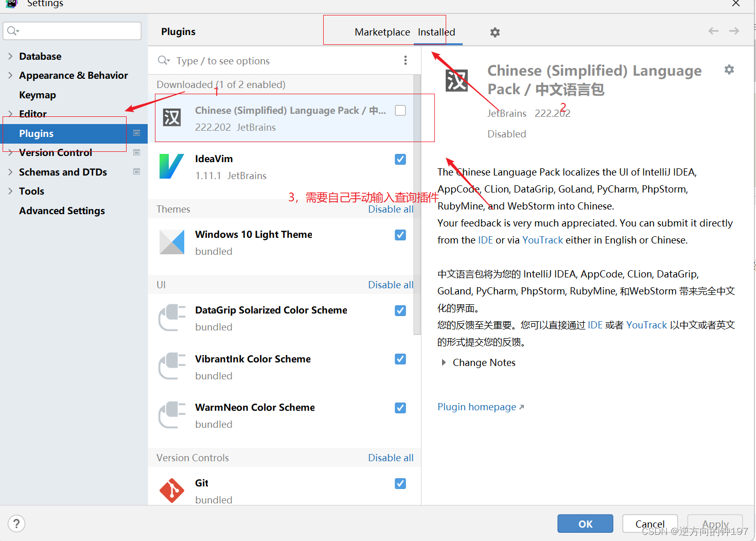
Task: Click the first YouTrack link in English description
Action: point(542,240)
